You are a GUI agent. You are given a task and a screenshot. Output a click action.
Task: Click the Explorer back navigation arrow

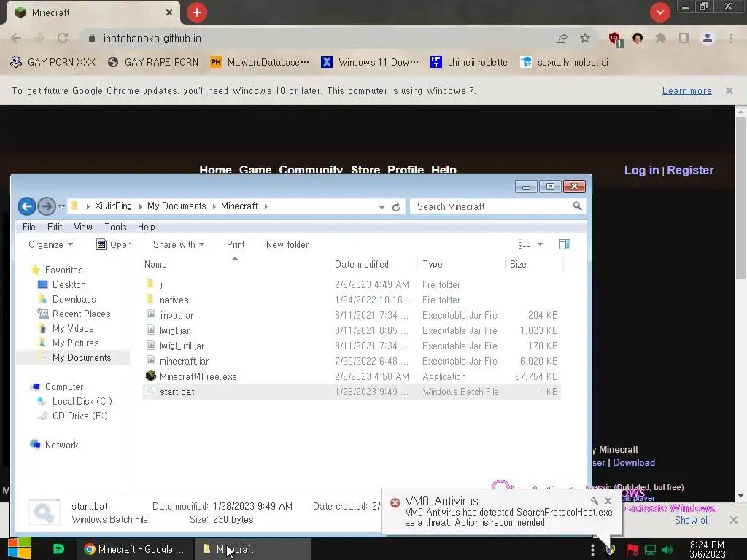tap(27, 206)
